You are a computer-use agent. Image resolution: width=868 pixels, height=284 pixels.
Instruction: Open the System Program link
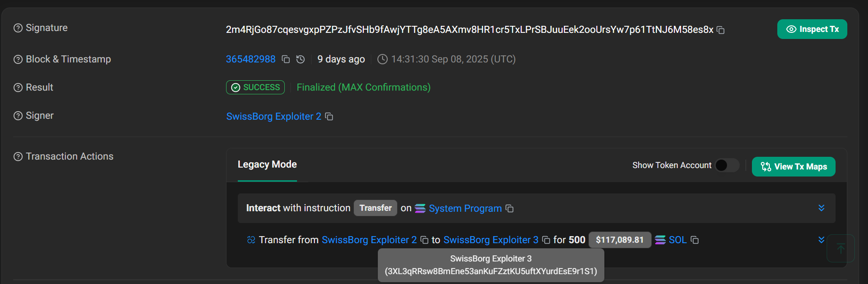[x=465, y=208]
